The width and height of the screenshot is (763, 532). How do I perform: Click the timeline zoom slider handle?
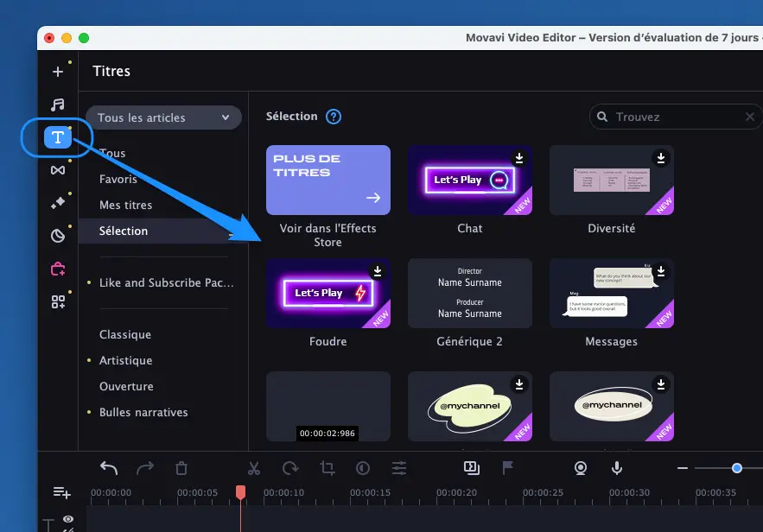(737, 468)
